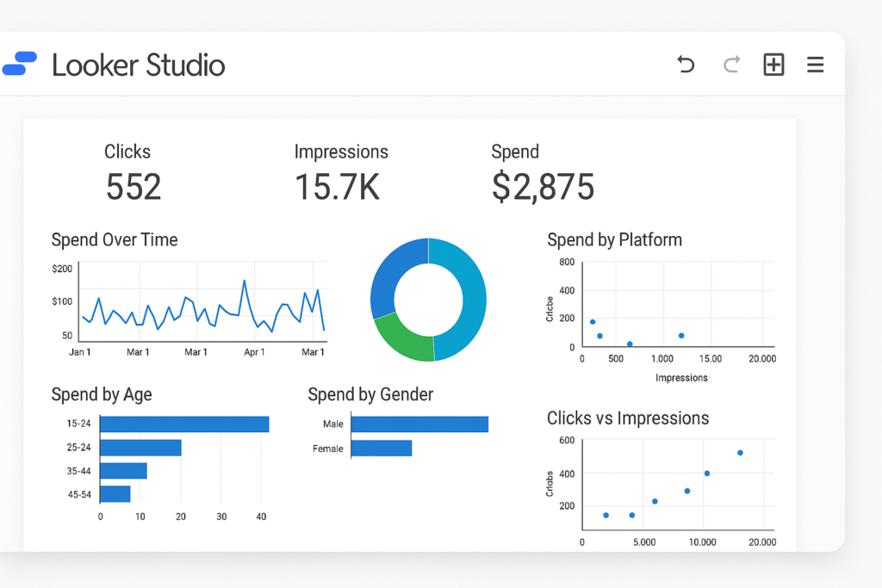
Task: Click the 15-24 age bar
Action: tap(184, 424)
